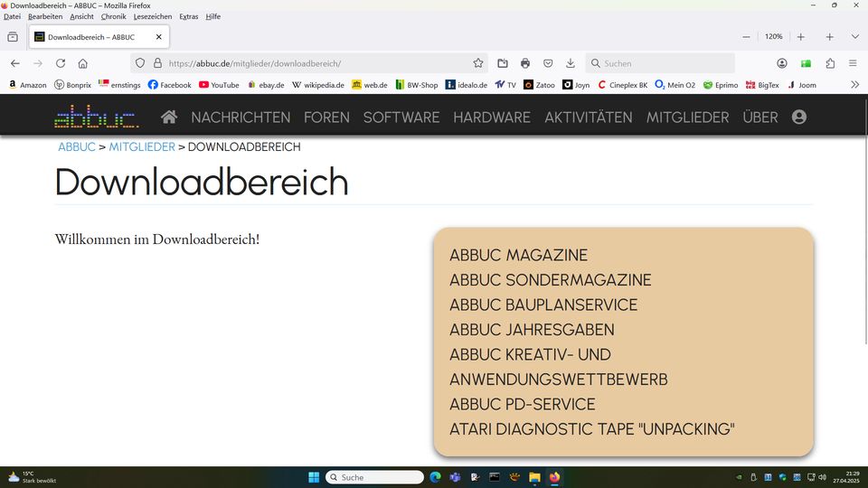Viewport: 868px width, 488px height.
Task: Bookmark this page with the star icon
Action: click(x=478, y=63)
